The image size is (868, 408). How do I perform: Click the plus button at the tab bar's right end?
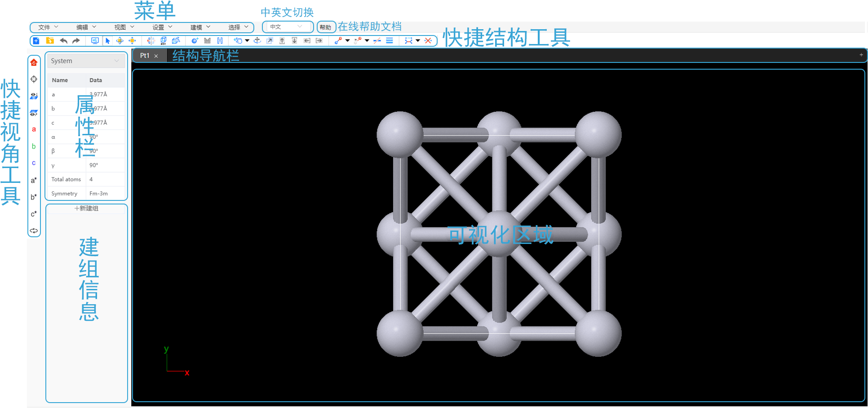tap(861, 55)
